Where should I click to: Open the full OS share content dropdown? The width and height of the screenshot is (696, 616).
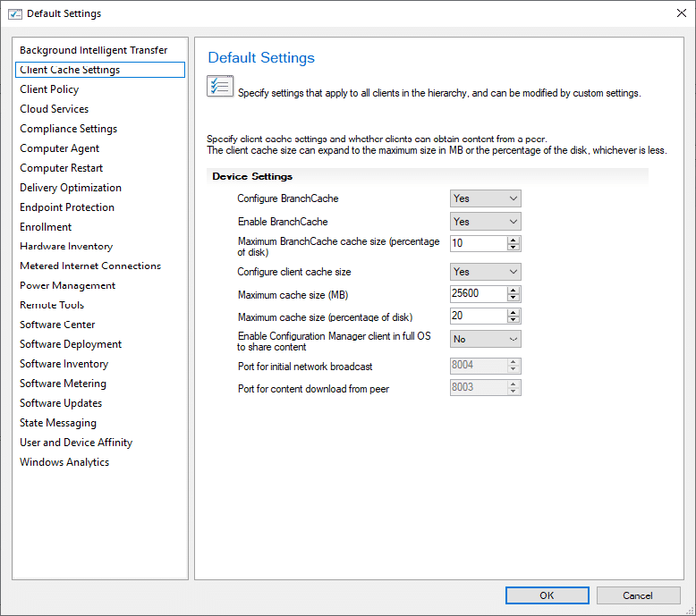[x=485, y=339]
